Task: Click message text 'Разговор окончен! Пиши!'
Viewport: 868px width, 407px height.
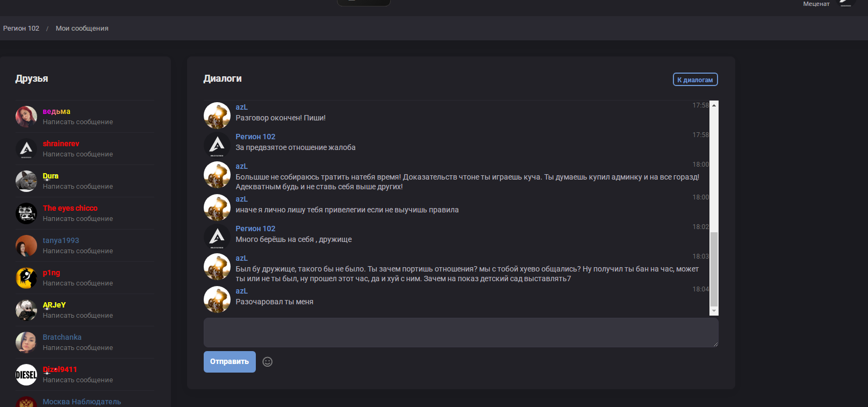Action: click(281, 118)
